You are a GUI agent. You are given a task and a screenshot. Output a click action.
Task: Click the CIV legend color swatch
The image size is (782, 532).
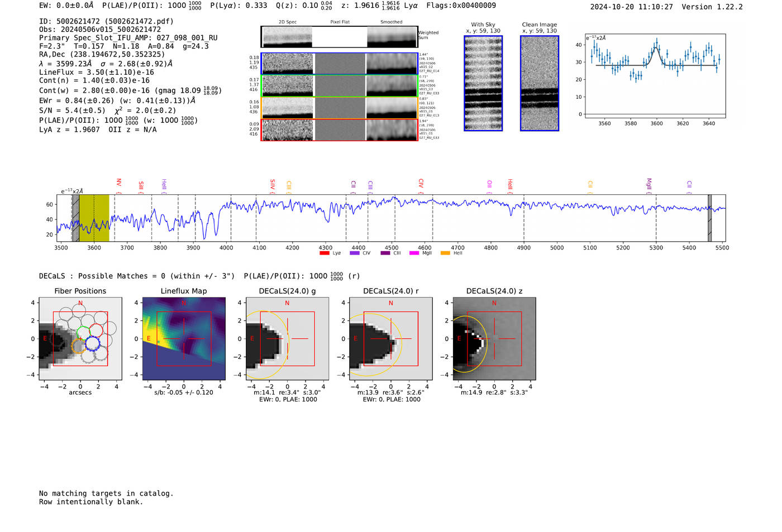pyautogui.click(x=354, y=253)
